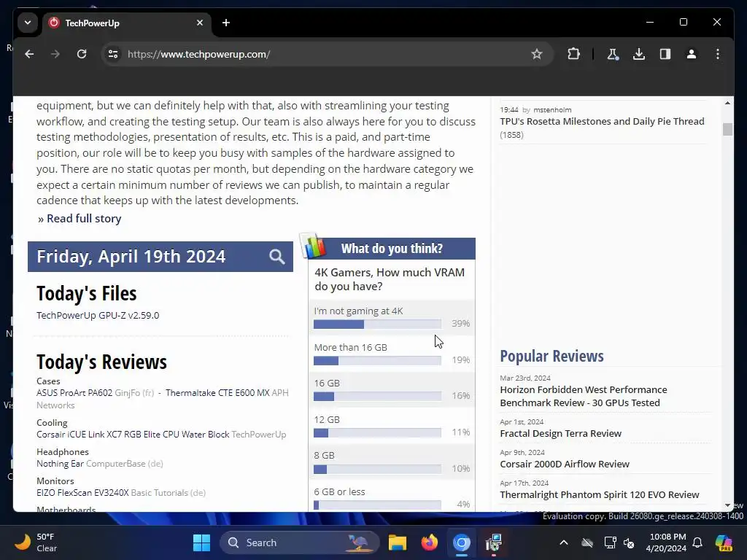This screenshot has width=747, height=560.
Task: Open Thermaltake CTE E600 MX review
Action: click(217, 393)
